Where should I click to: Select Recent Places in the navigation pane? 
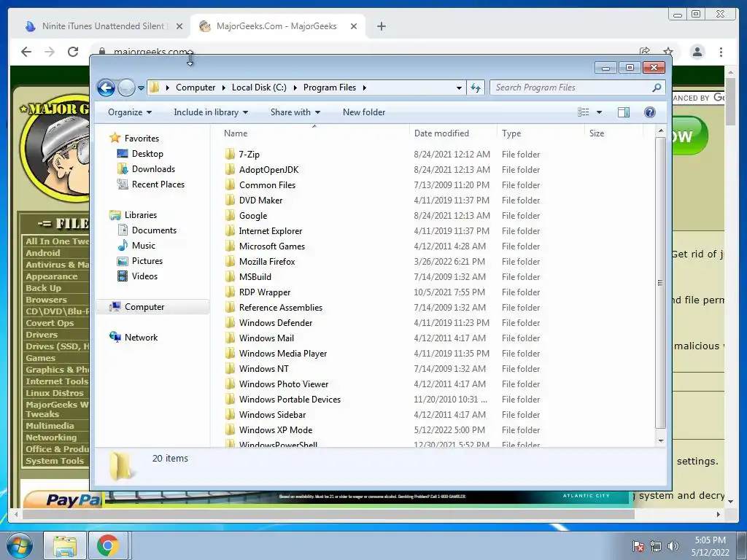(x=151, y=184)
